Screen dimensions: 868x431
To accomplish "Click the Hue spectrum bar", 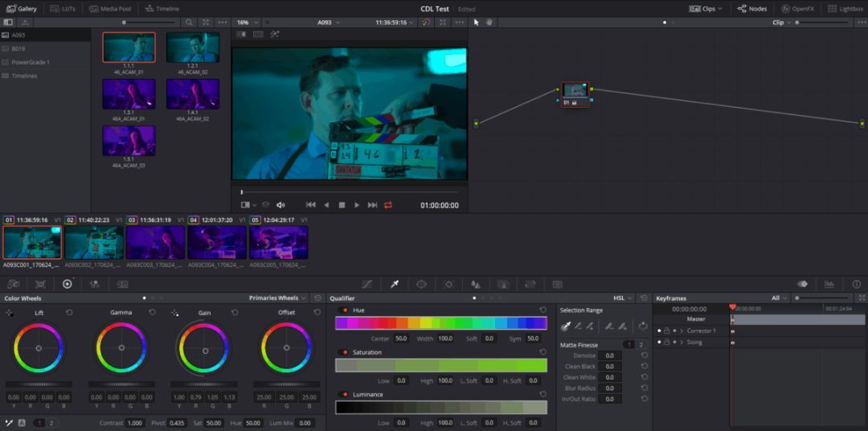I will coord(440,323).
